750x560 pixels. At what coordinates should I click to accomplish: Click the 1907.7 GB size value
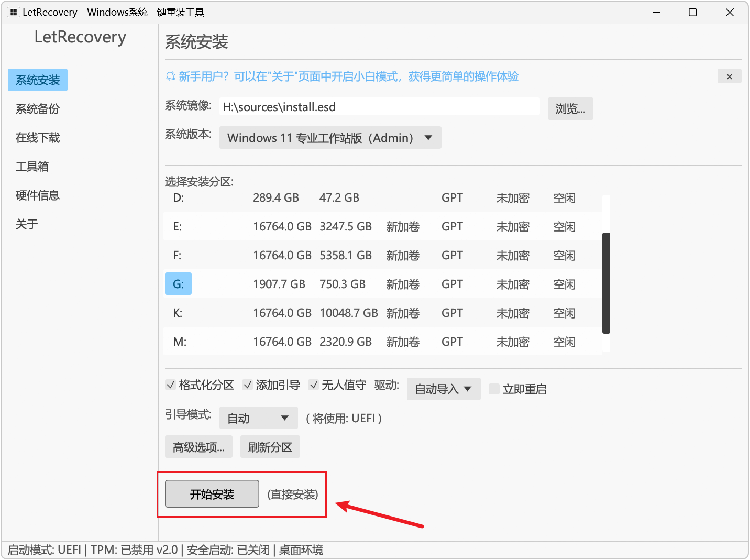(x=279, y=284)
